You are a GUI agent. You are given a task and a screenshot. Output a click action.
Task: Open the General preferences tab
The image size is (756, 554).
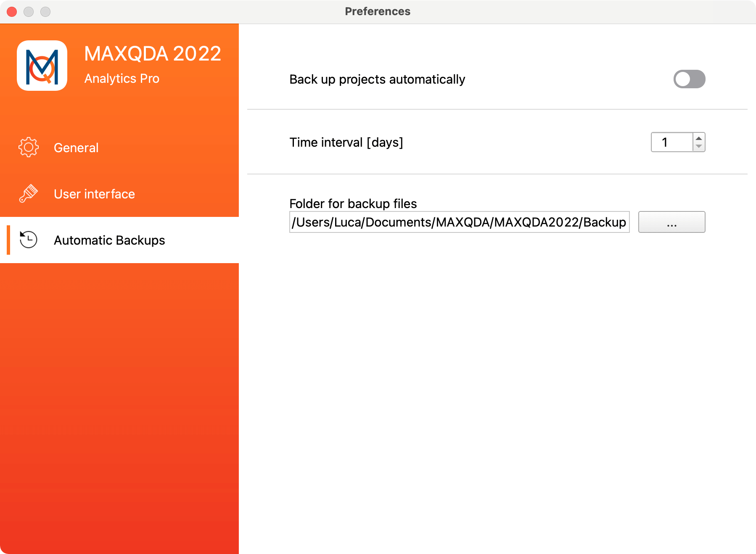coord(119,148)
